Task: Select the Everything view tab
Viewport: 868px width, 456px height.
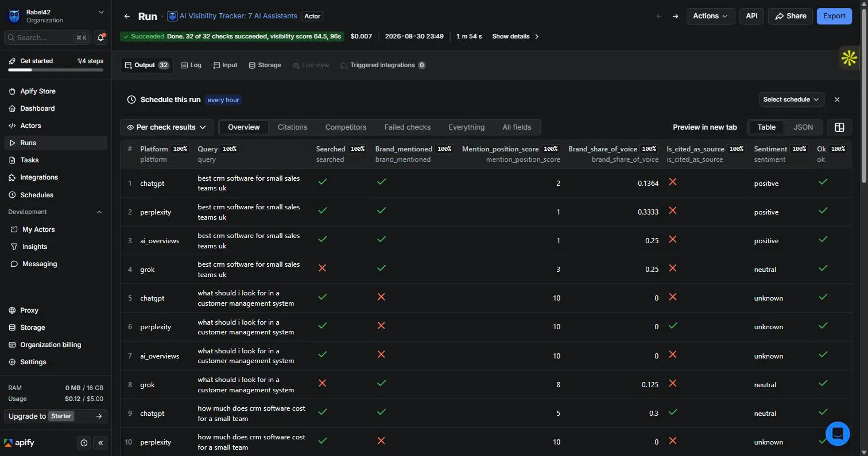Action: click(x=467, y=127)
